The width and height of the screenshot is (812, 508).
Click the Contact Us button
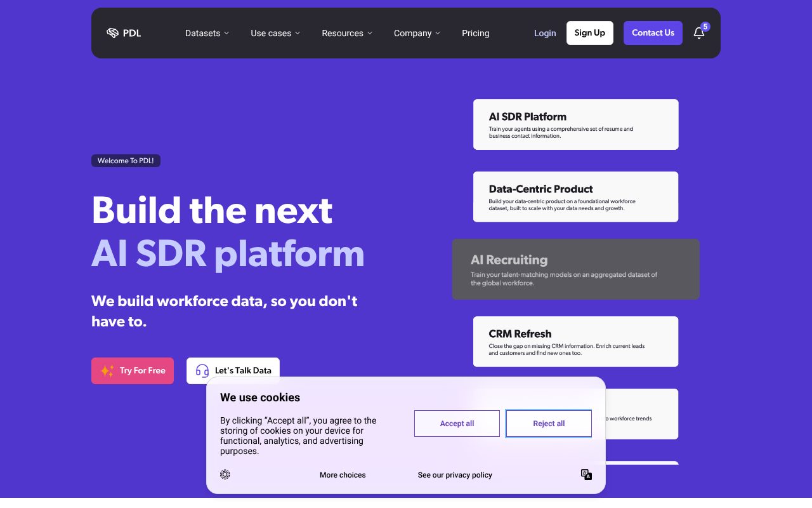click(x=653, y=33)
